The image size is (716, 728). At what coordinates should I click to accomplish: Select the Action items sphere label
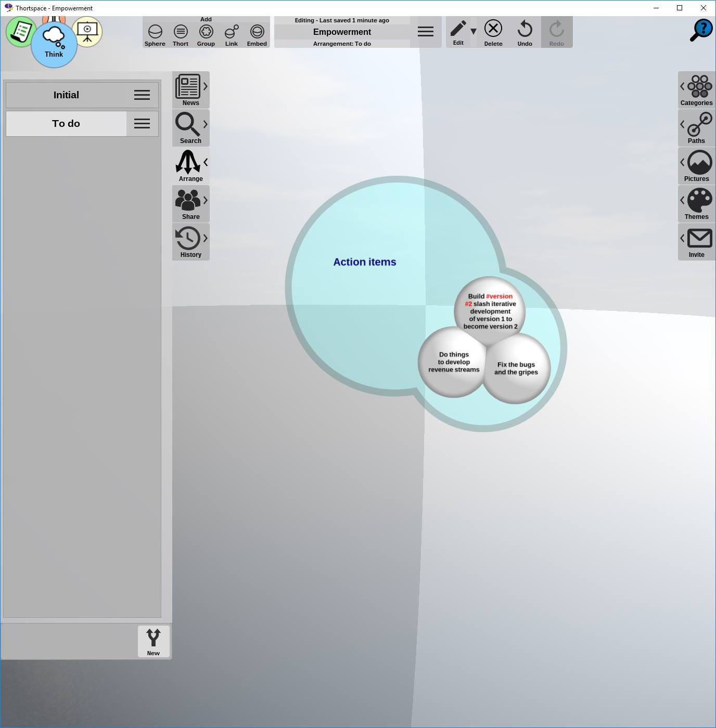point(365,262)
